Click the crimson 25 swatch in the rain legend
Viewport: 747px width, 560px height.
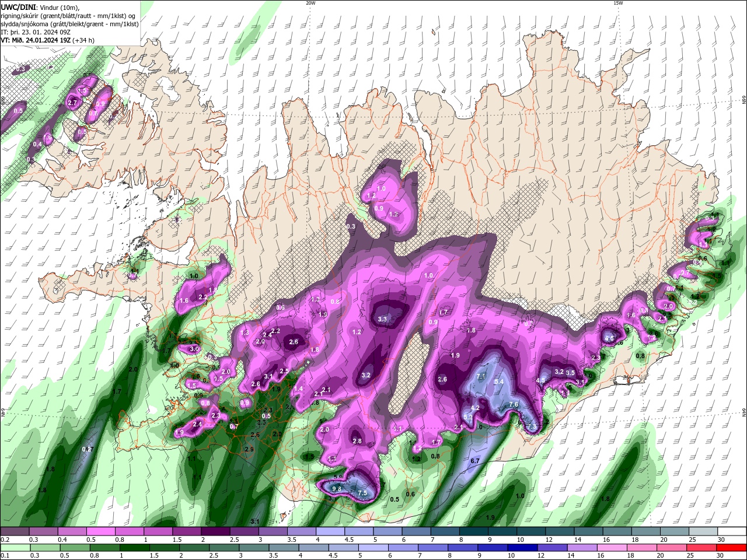tap(703, 548)
